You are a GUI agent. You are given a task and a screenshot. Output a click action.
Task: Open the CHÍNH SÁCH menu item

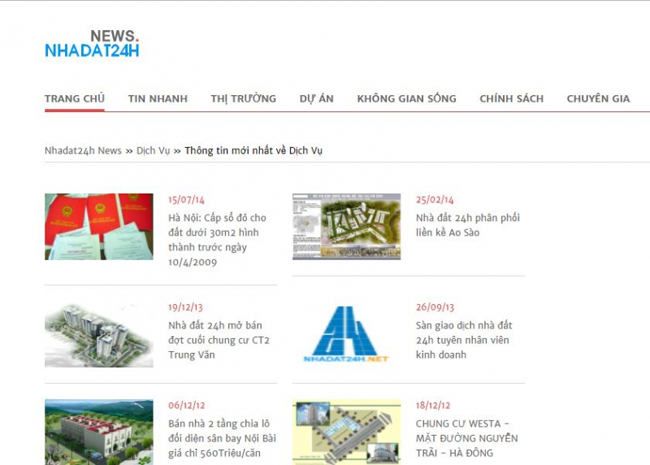[x=512, y=99]
